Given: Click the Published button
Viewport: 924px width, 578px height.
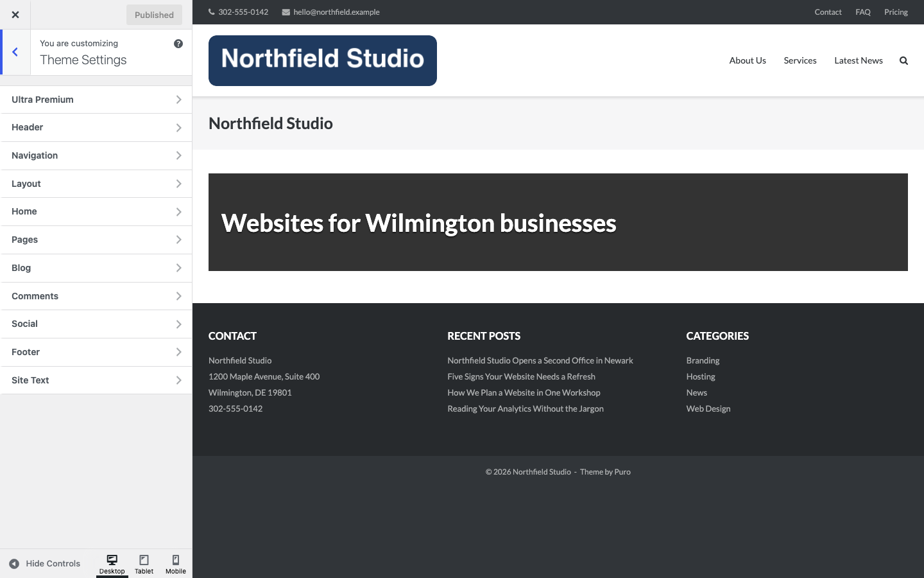Looking at the screenshot, I should (x=154, y=15).
